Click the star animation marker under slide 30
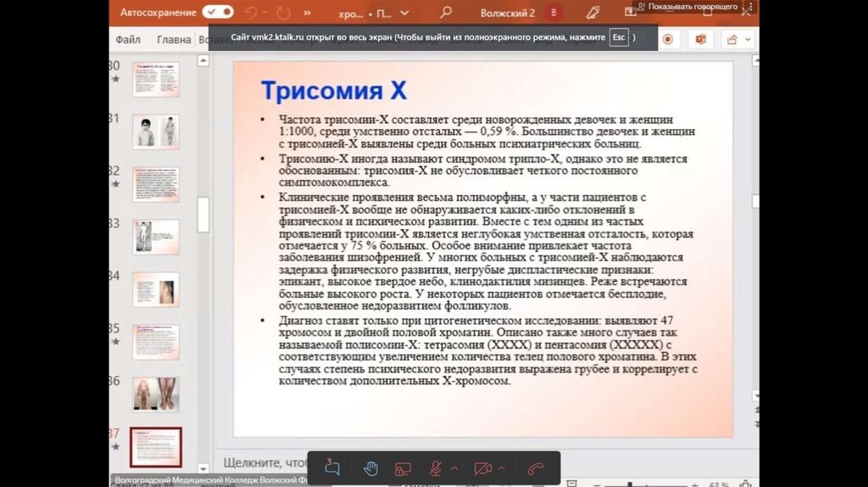This screenshot has width=868, height=487. coord(115,79)
